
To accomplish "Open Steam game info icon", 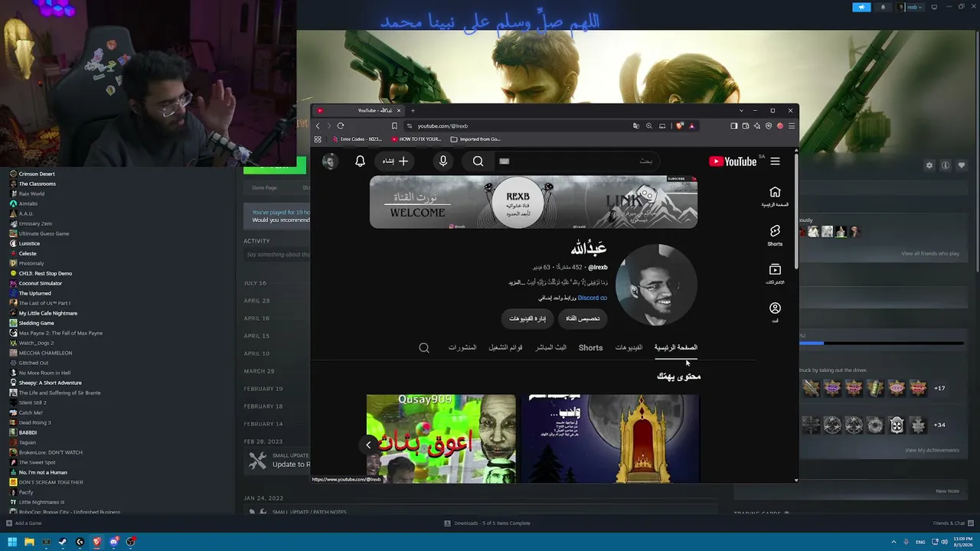I will click(x=946, y=165).
